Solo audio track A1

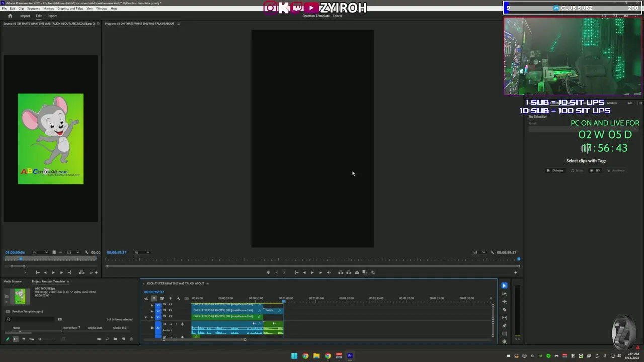(176, 324)
